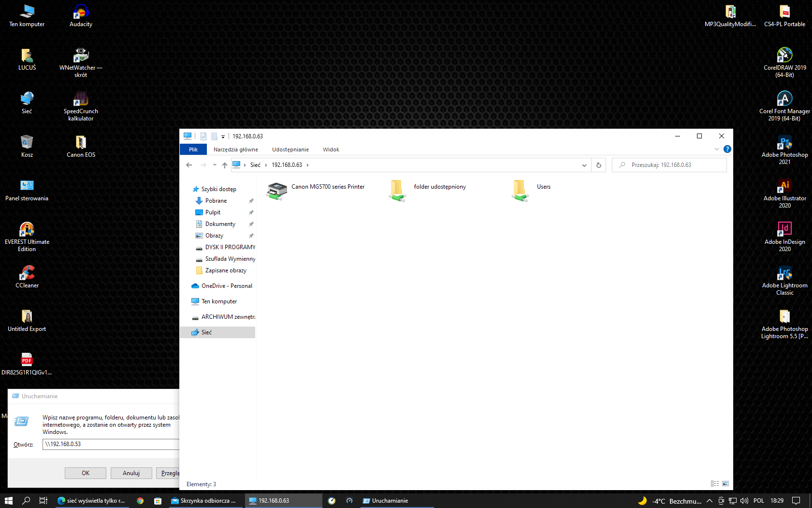Click the Properties icon in quick access toolbar
Image resolution: width=812 pixels, height=508 pixels.
click(x=203, y=136)
